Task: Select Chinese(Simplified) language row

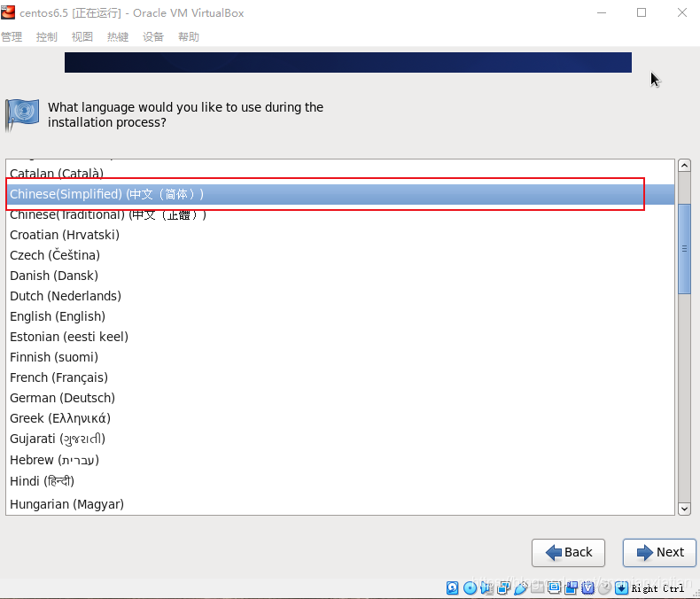Action: [340, 194]
